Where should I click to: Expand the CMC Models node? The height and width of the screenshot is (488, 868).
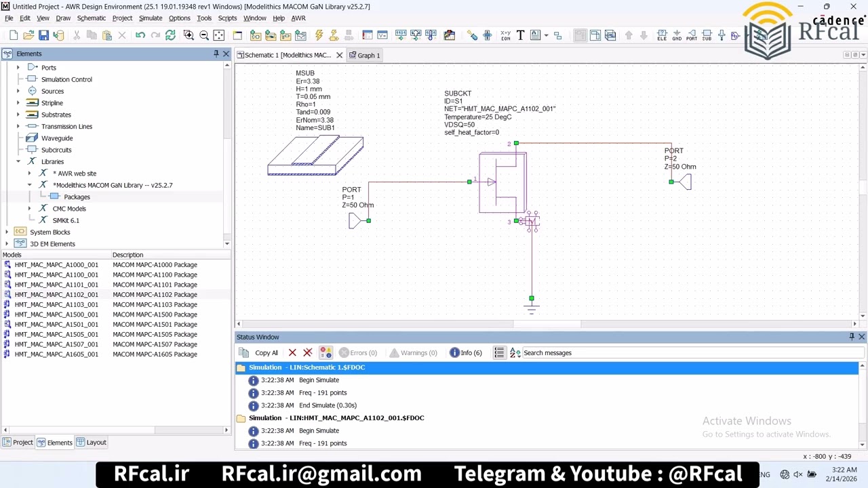click(29, 209)
